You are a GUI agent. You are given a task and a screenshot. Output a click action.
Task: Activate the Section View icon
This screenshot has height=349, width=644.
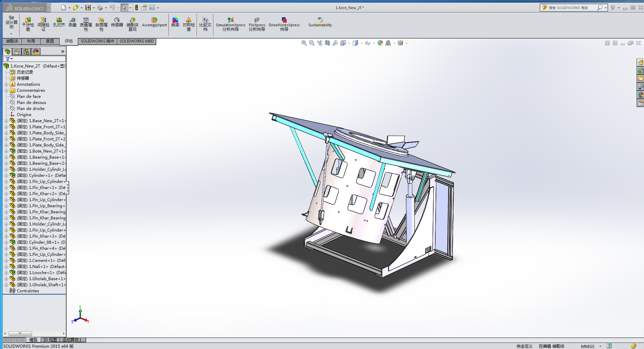click(327, 43)
